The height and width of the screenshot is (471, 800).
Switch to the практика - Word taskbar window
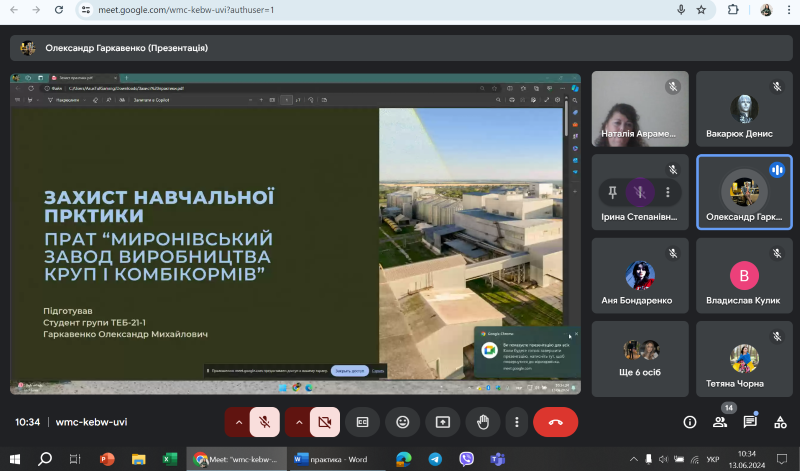point(336,459)
